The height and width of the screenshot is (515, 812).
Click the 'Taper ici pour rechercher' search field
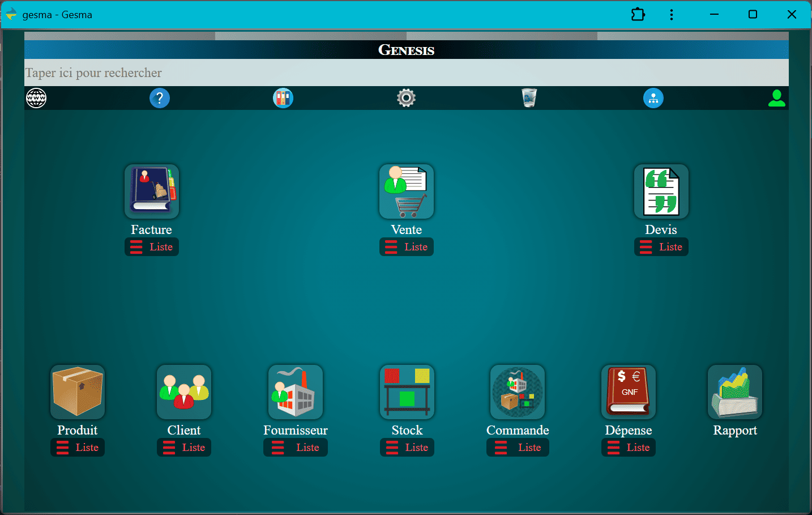tap(406, 73)
